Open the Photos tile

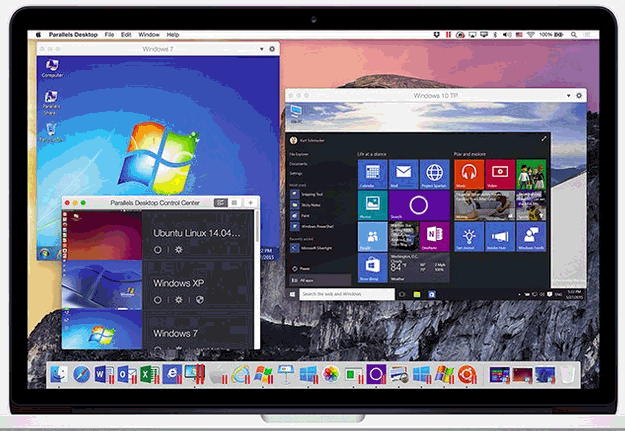point(372,205)
